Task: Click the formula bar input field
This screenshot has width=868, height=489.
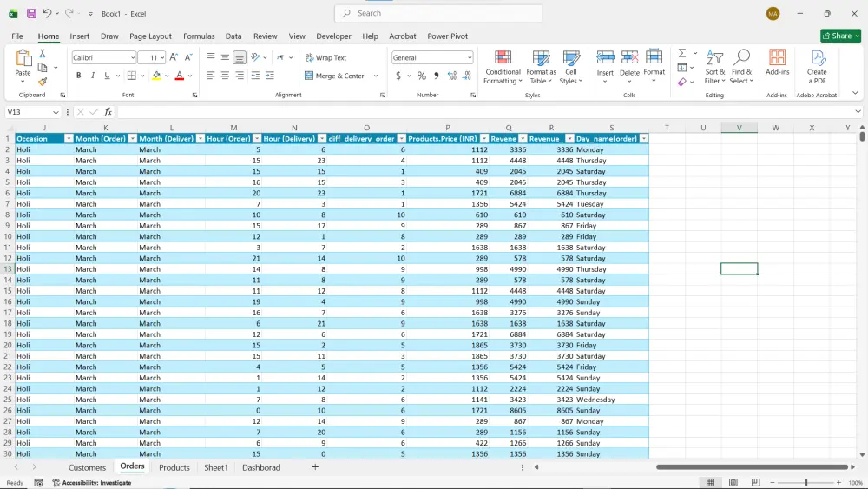Action: pos(484,112)
